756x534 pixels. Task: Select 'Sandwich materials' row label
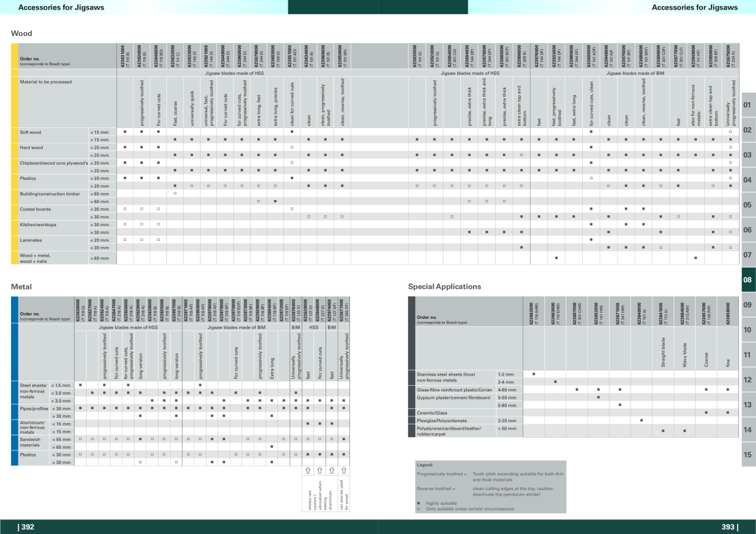30,442
